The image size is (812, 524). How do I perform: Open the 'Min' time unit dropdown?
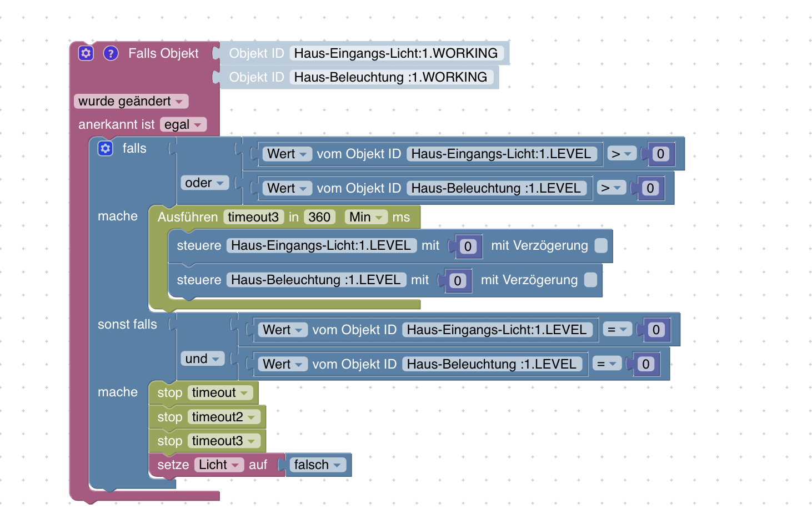pos(366,217)
